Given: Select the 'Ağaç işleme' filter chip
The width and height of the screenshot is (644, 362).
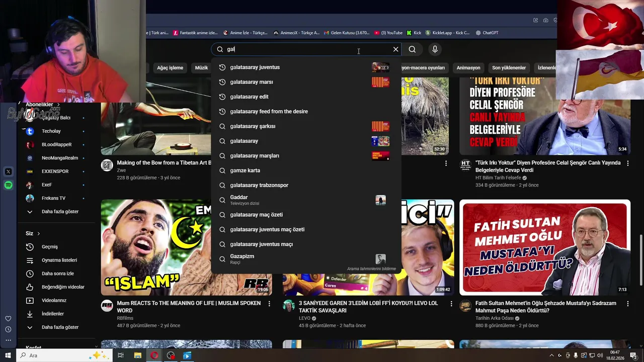Looking at the screenshot, I should (170, 68).
